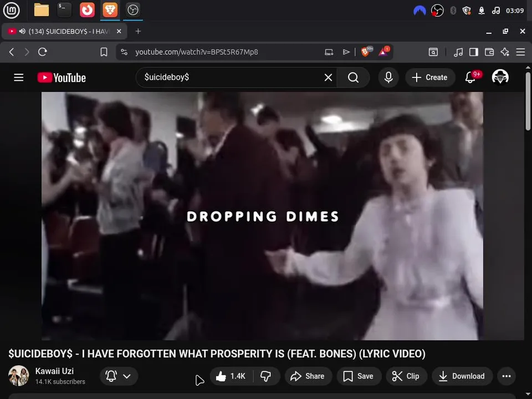Click the OBS recording tray icon
Viewport: 532px width, 399px height.
coord(437,11)
